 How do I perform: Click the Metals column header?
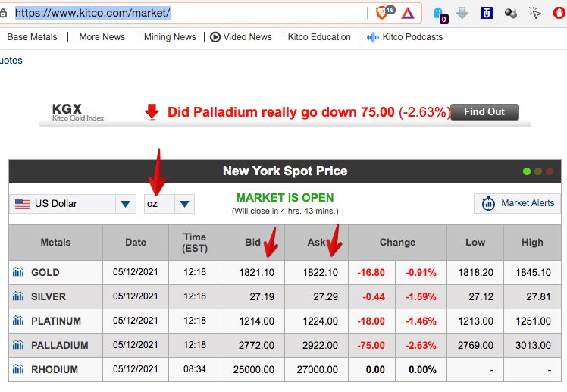click(55, 243)
